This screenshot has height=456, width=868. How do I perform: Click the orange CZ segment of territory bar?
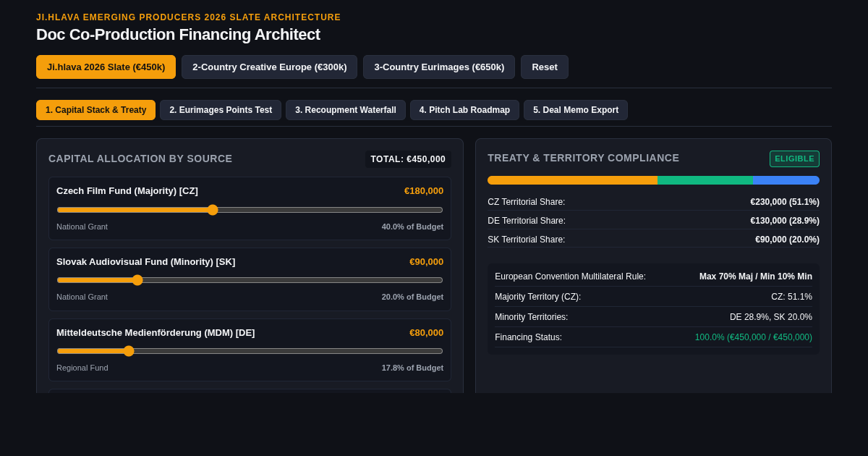[572, 180]
